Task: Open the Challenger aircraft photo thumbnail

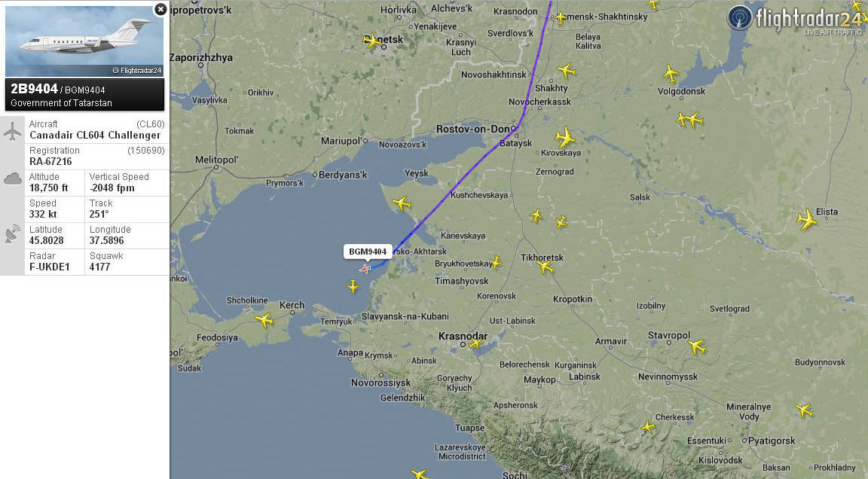Action: (x=84, y=41)
